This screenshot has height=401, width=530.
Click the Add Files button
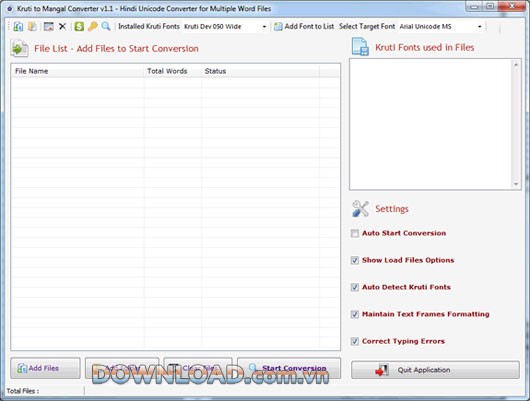[x=45, y=368]
